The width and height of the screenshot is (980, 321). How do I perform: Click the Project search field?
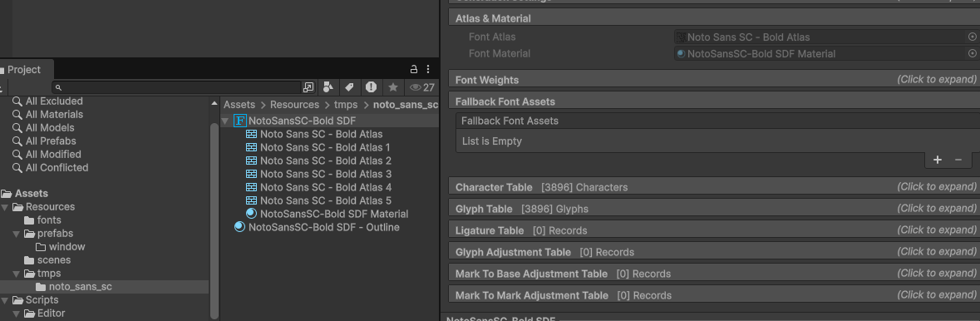(x=177, y=87)
